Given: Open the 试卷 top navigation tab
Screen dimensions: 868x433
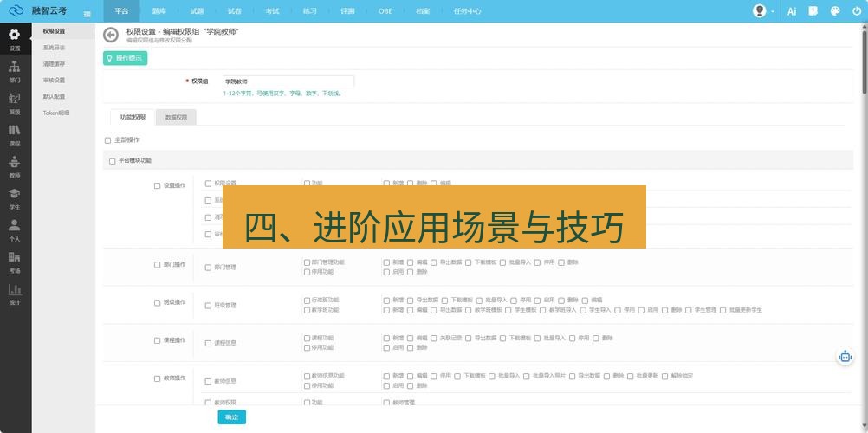Looking at the screenshot, I should pos(234,11).
